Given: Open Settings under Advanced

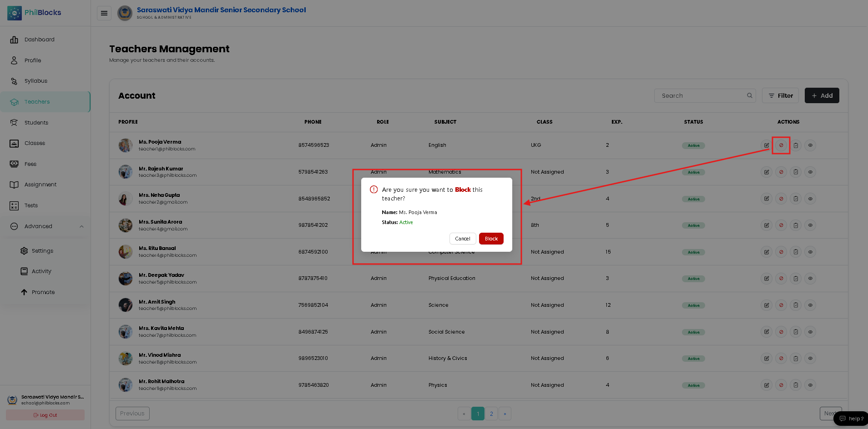Looking at the screenshot, I should 42,251.
